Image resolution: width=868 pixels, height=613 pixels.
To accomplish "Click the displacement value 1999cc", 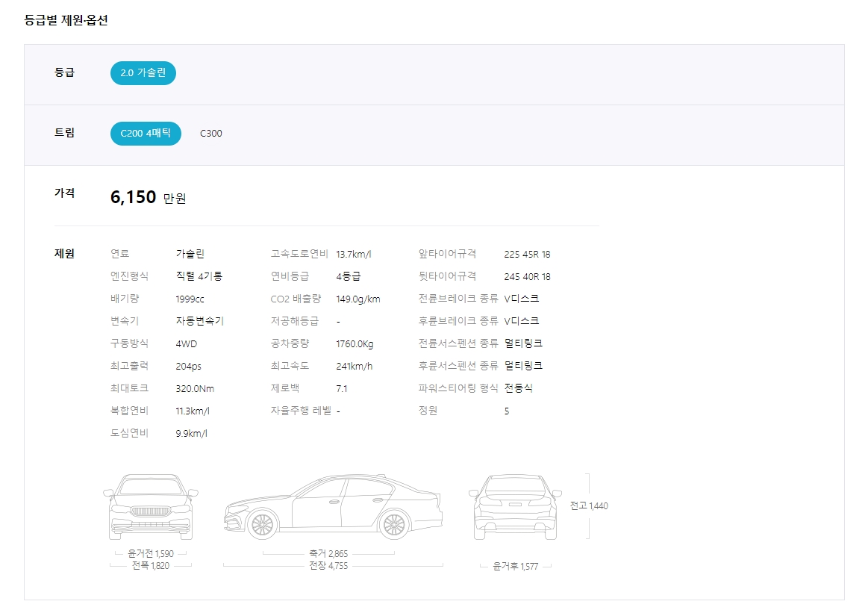I will coord(190,299).
